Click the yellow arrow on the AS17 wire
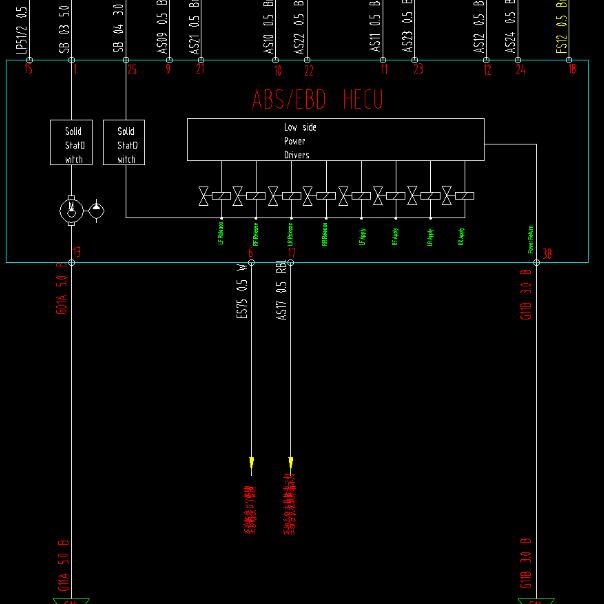The width and height of the screenshot is (604, 604). tap(291, 466)
